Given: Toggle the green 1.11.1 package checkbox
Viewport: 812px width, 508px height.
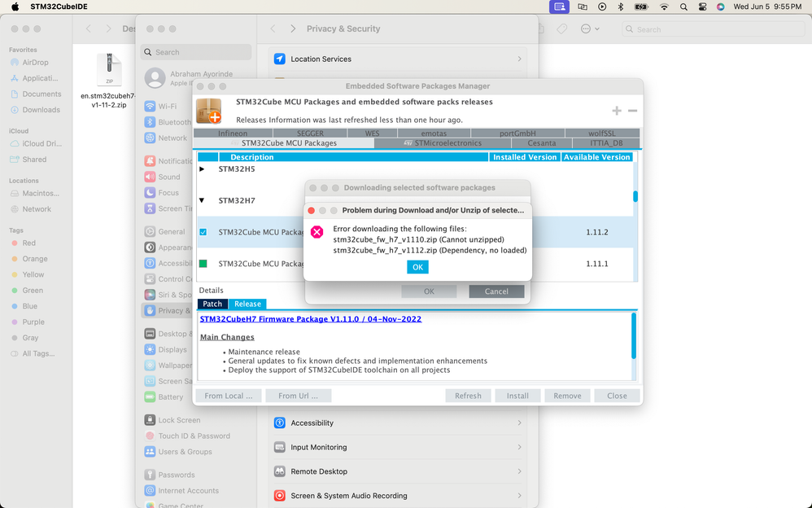Looking at the screenshot, I should click(x=203, y=264).
